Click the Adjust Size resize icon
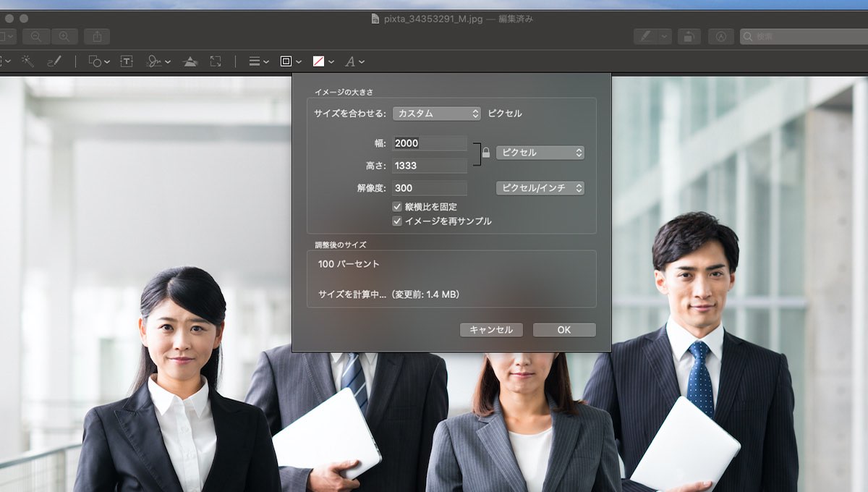This screenshot has height=492, width=868. click(216, 61)
